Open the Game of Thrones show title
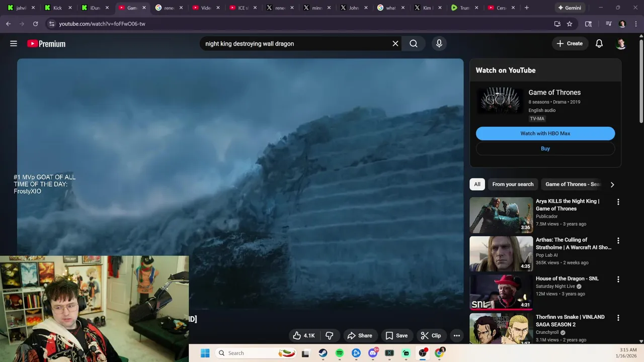644x362 pixels. (554, 93)
